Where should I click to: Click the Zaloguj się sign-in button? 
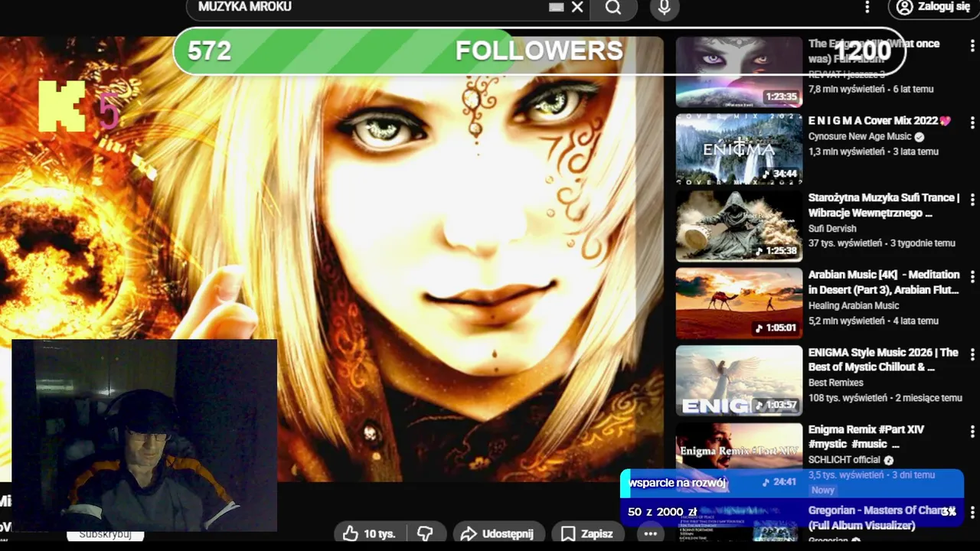pos(934,7)
